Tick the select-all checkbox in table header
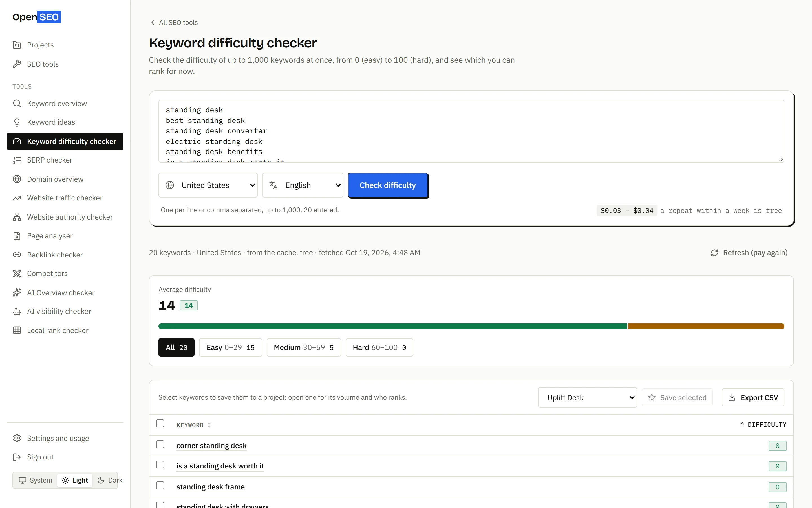812x508 pixels. (160, 423)
